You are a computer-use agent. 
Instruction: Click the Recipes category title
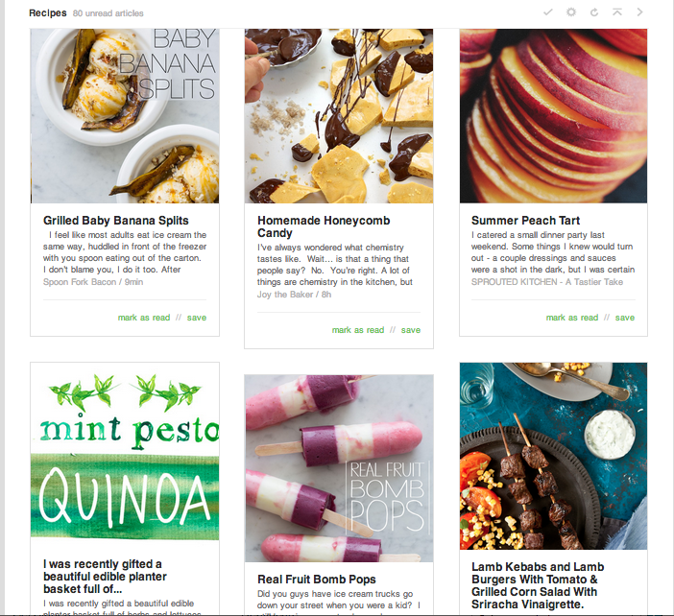click(x=48, y=12)
